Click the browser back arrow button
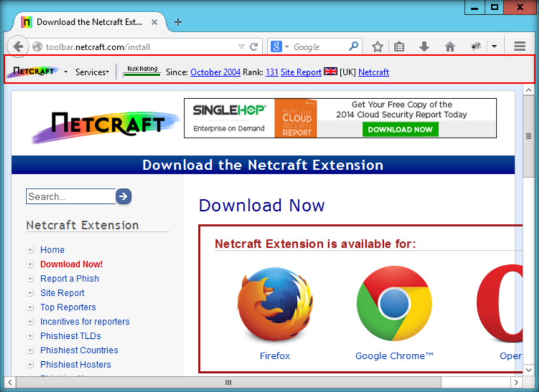 pos(18,47)
